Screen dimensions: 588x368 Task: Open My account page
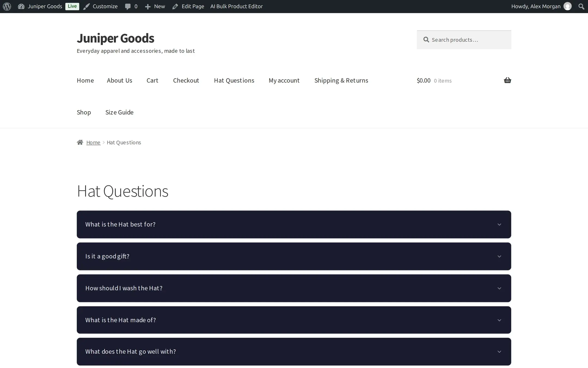coord(284,80)
